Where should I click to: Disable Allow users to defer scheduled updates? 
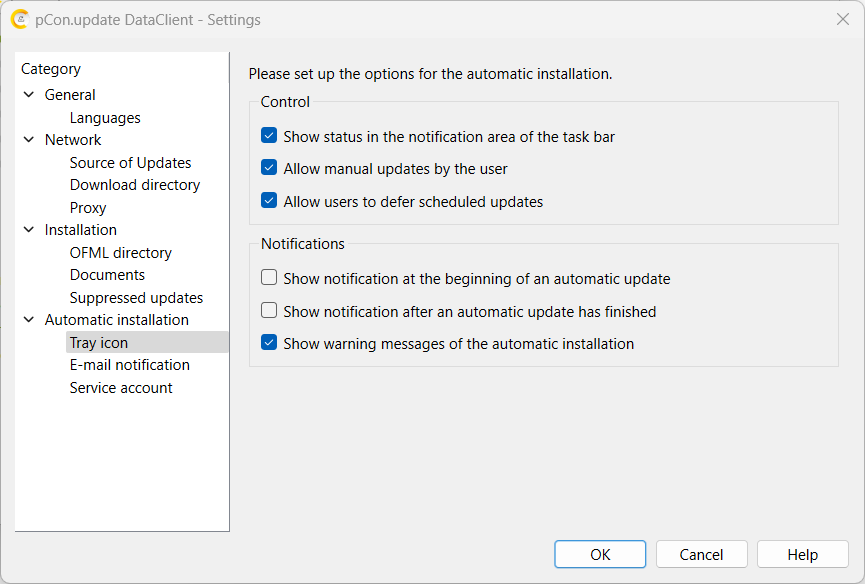(x=269, y=201)
